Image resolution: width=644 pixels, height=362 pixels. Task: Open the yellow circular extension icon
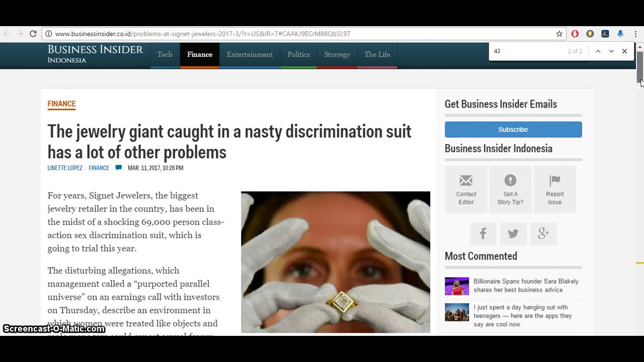pyautogui.click(x=590, y=34)
